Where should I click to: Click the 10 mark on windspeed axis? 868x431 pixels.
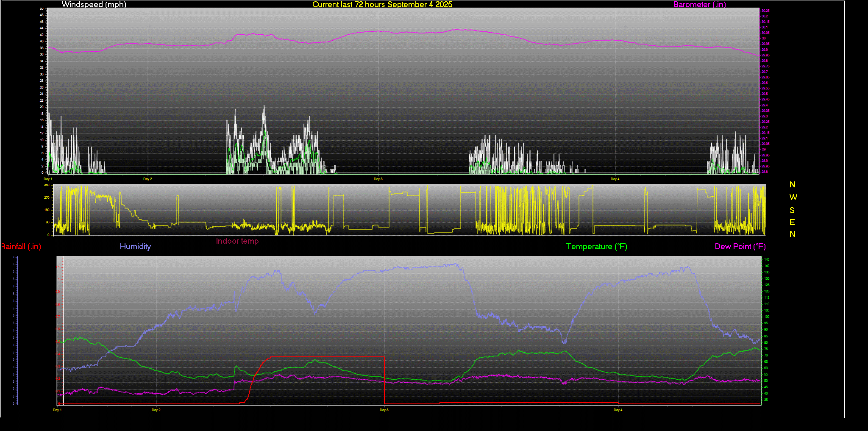42,140
